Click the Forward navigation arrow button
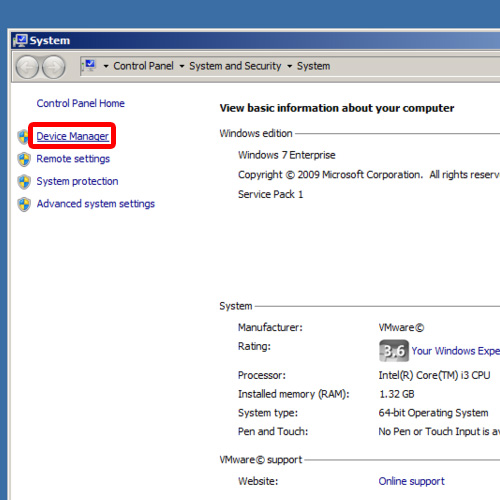The width and height of the screenshot is (500, 500). click(x=53, y=67)
